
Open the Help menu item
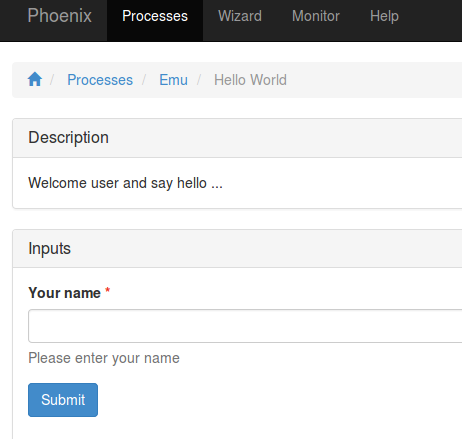[x=384, y=16]
